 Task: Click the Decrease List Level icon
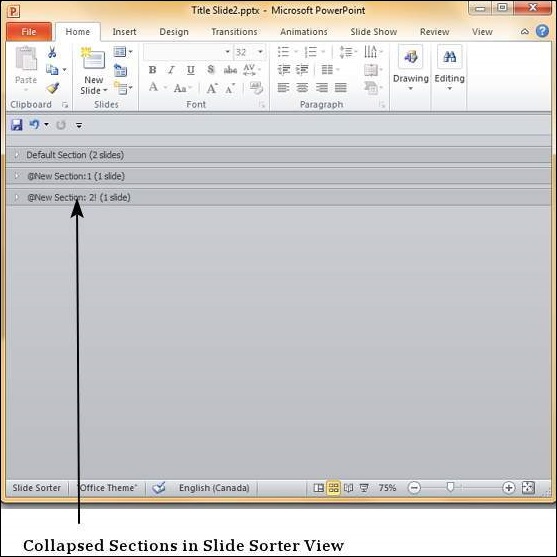[x=284, y=70]
